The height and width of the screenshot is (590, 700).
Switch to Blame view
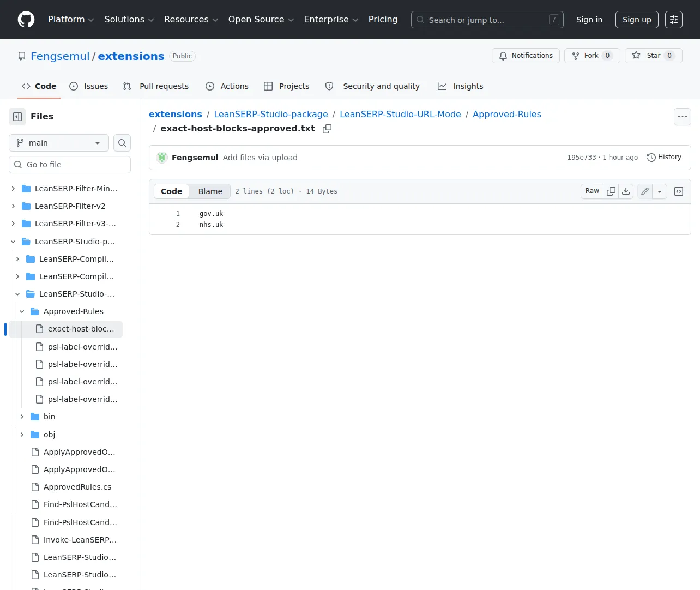[x=210, y=191]
